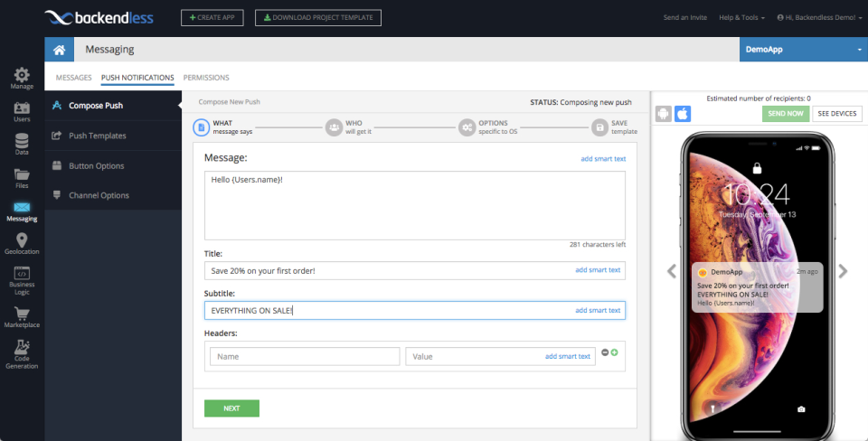Open the Hi, Backendless Demo! account menu

pyautogui.click(x=819, y=18)
